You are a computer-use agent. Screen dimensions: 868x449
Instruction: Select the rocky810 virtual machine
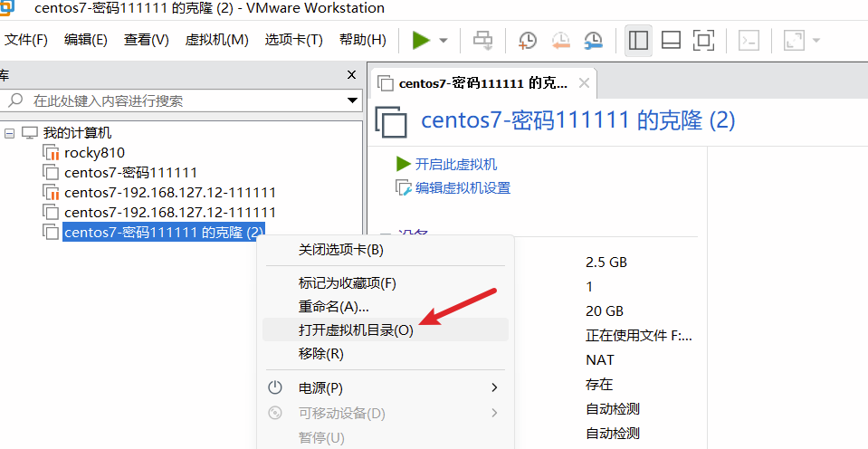(94, 153)
